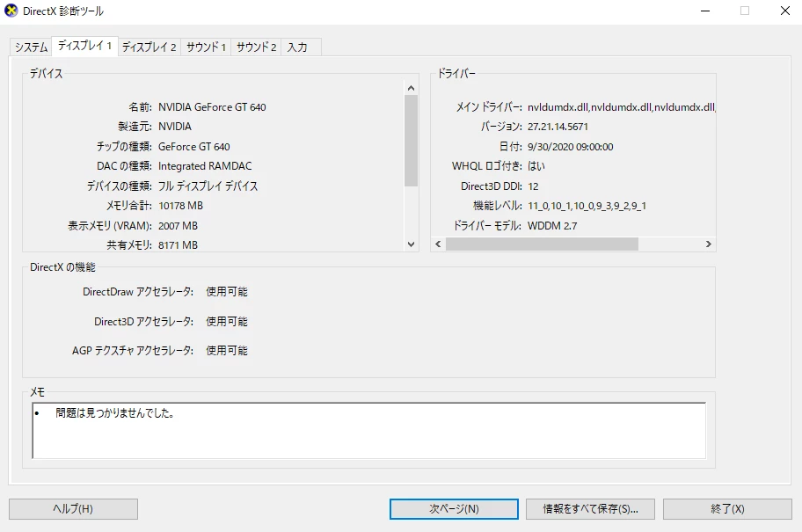Click the VRAM value 2007 MB
Screen dimensions: 802x532
(x=178, y=226)
